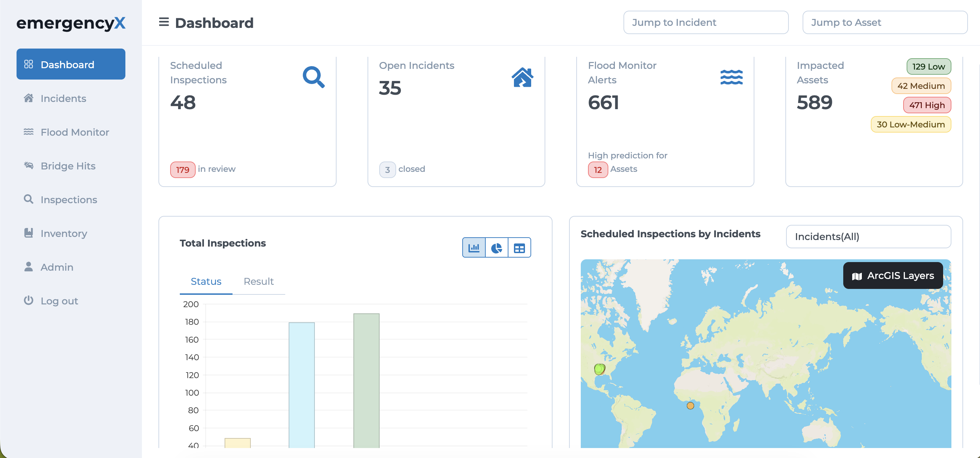Viewport: 980px width, 458px height.
Task: Open Flood Monitor from sidebar
Action: coord(74,132)
